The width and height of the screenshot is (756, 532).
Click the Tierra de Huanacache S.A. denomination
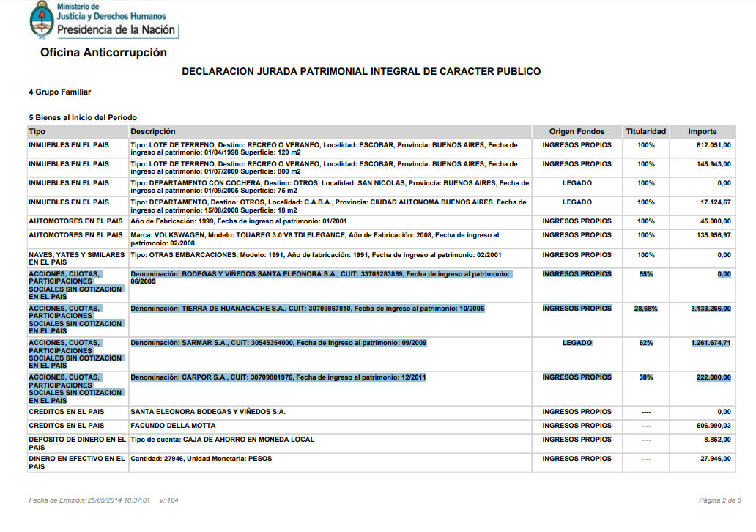[x=308, y=309]
